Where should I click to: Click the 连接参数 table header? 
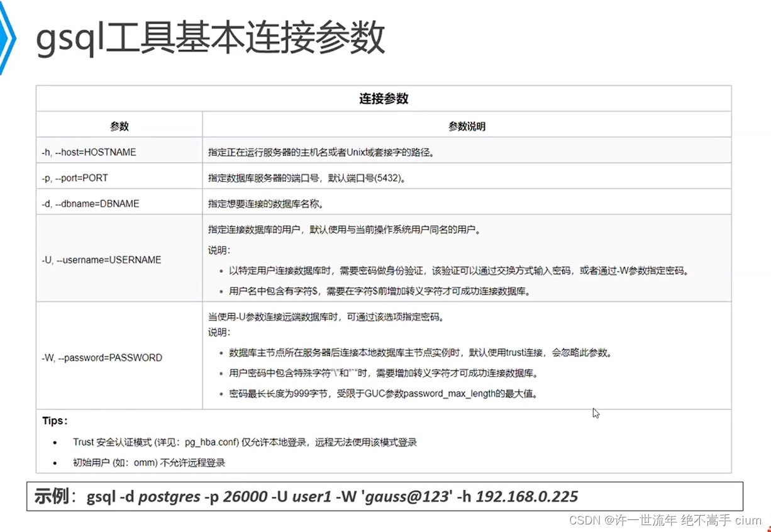pyautogui.click(x=384, y=99)
